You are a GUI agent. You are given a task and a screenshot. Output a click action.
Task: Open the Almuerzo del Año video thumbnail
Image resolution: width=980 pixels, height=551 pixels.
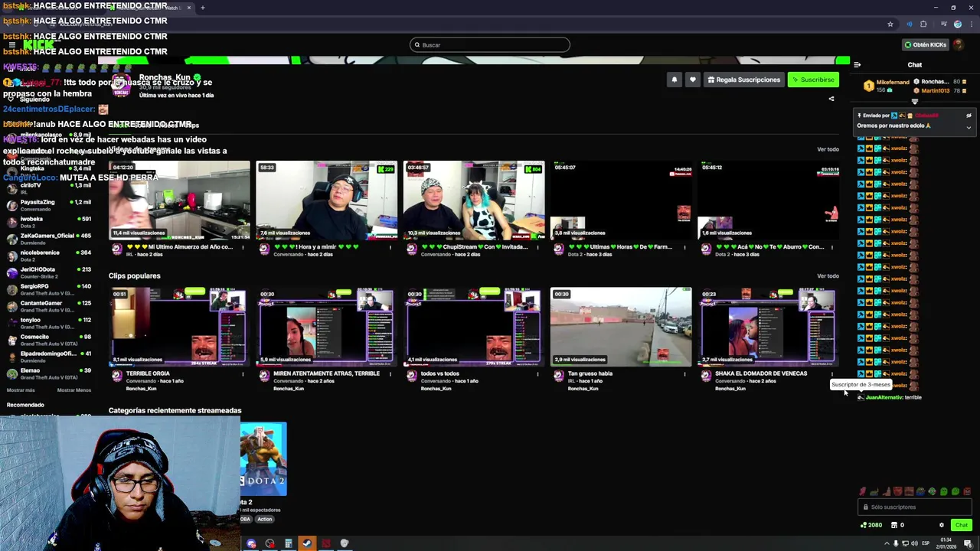tap(179, 200)
